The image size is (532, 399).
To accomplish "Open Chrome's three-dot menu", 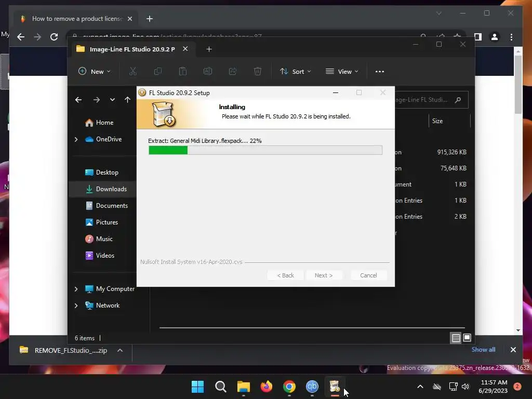I will pyautogui.click(x=511, y=37).
